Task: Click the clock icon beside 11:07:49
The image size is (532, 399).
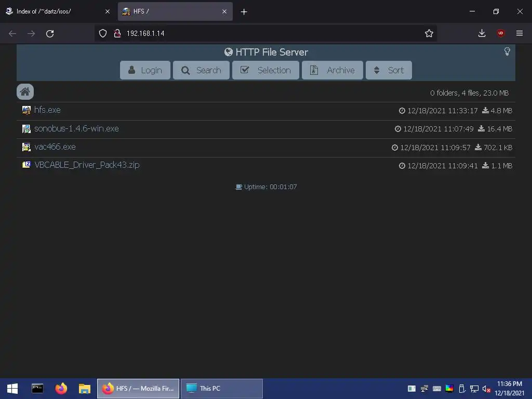Action: tap(398, 129)
